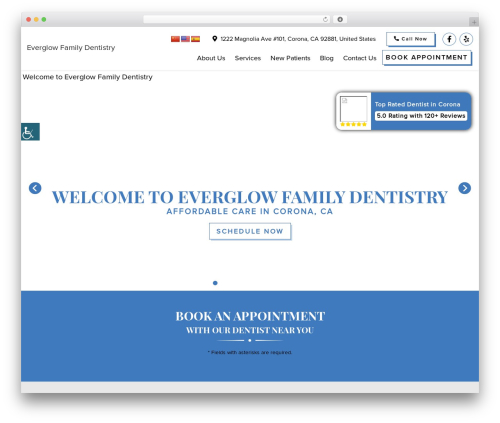Click the Everglow Family Dentistry logo text
Screen dimensions: 500x423
[x=71, y=48]
